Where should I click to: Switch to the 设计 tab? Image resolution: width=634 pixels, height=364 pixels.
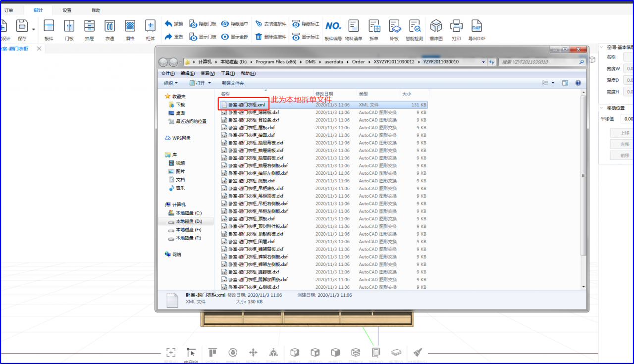tap(38, 10)
